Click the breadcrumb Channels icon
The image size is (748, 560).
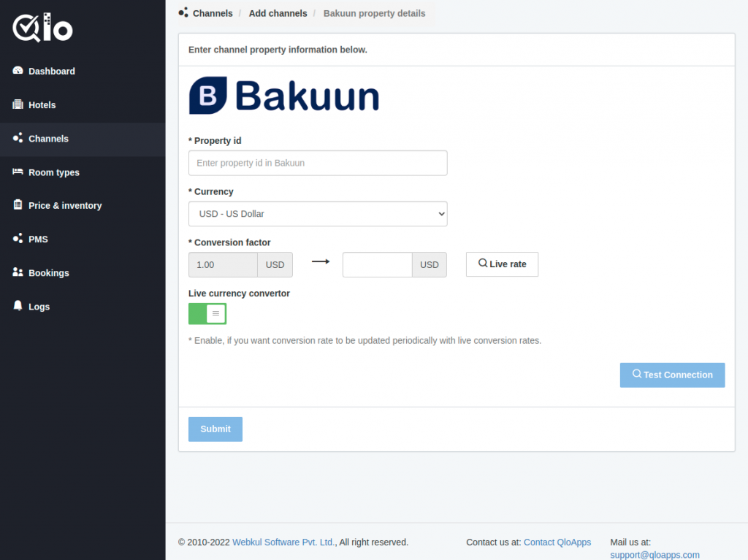coord(183,13)
